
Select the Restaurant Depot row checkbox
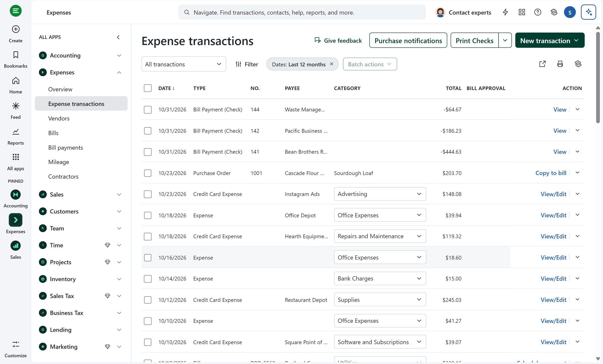(147, 300)
